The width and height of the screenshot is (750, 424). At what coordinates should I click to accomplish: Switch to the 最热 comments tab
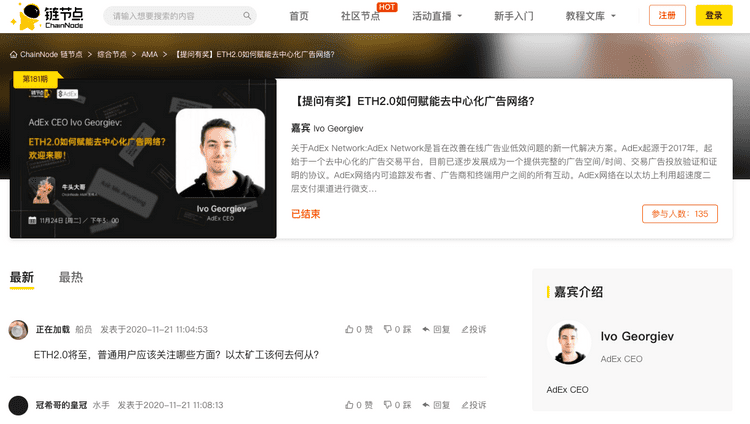pyautogui.click(x=71, y=277)
